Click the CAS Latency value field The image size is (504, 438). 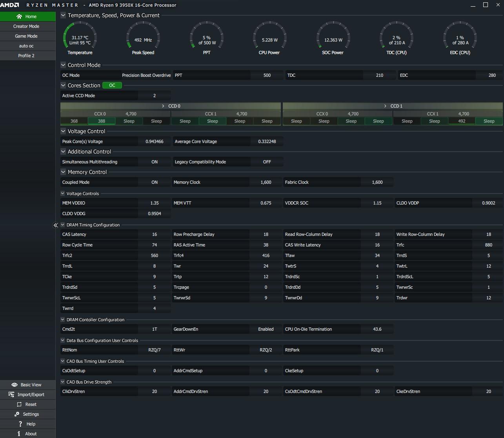point(155,234)
